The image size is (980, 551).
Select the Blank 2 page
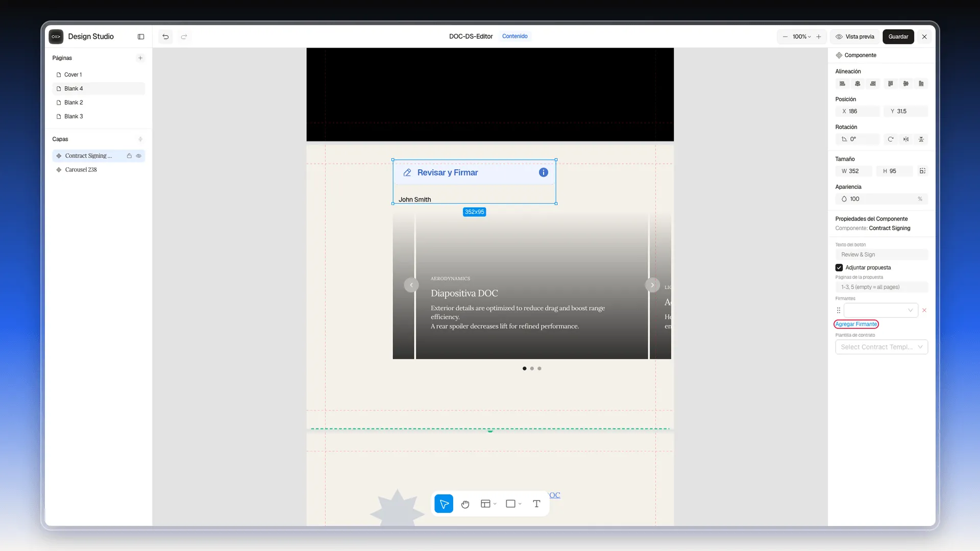click(99, 103)
